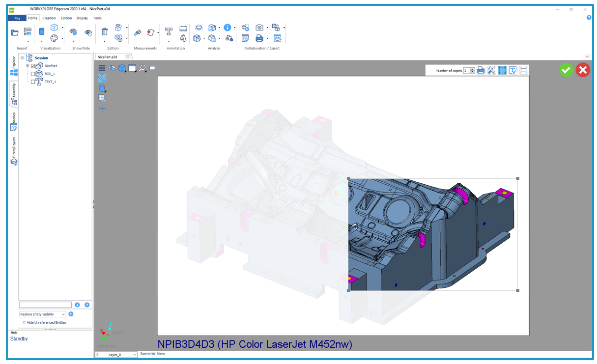
Task: Click the crosshair icon in viewport toolbar
Action: [x=102, y=109]
